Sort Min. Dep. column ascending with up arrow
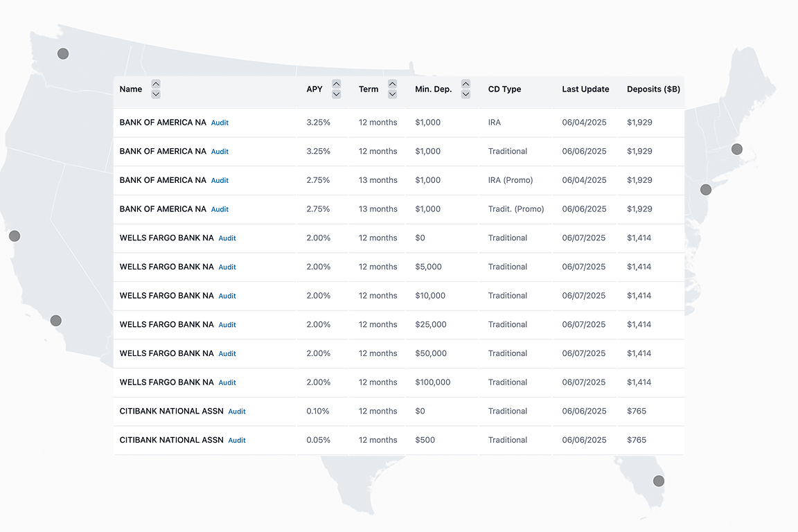 coord(465,84)
